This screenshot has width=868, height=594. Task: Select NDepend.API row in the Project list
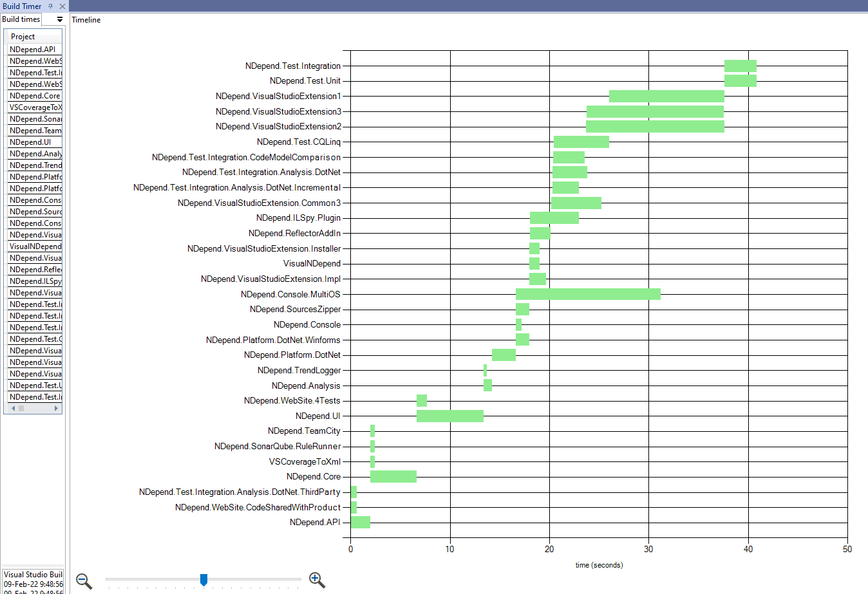coord(35,50)
